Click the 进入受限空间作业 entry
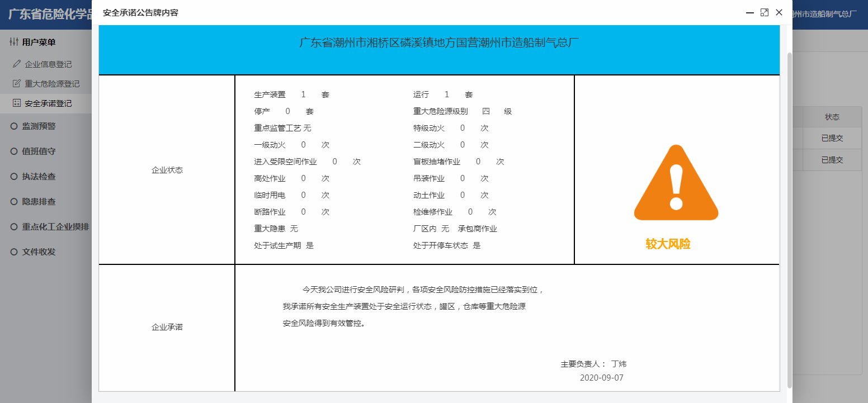 307,162
